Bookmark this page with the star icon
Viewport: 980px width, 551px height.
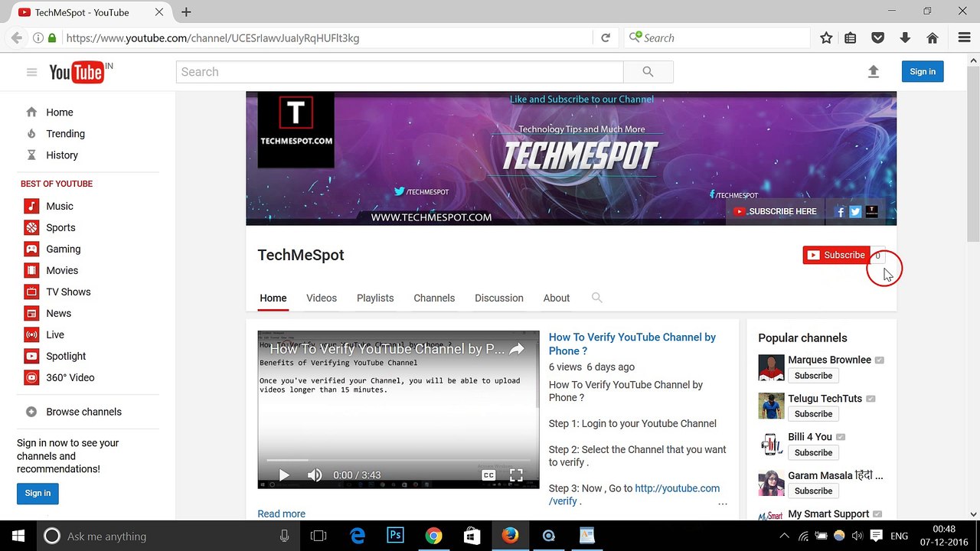[826, 38]
